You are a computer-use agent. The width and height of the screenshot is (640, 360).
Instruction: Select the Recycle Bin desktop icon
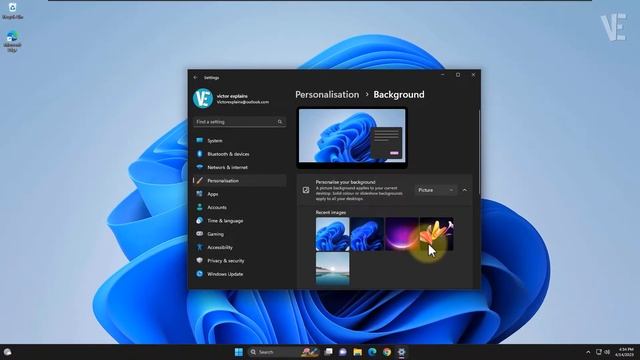coord(12,11)
